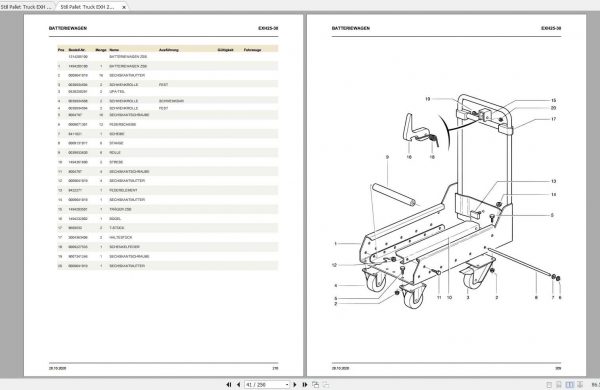
Task: Click the TRÄGER ZSB row name
Action: (x=120, y=209)
